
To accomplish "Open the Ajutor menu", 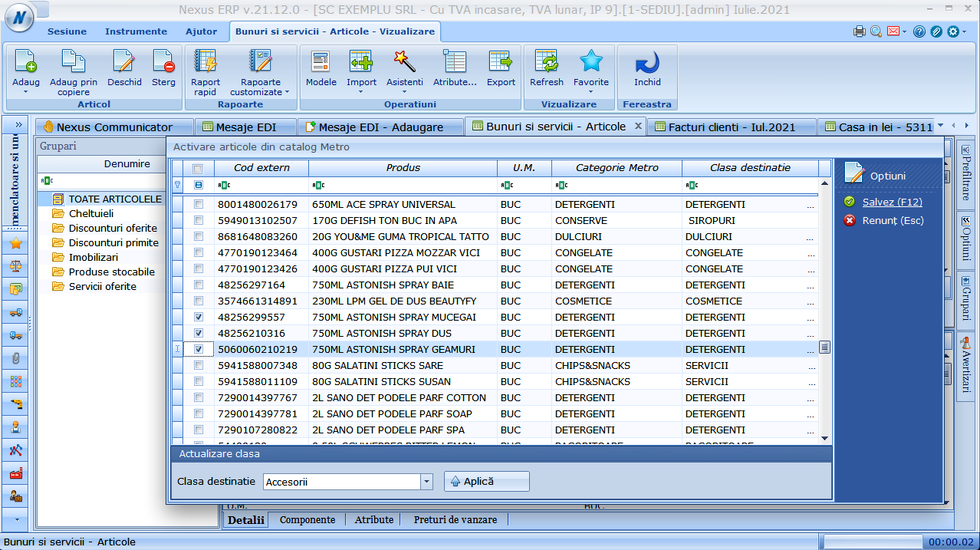I will click(x=201, y=31).
